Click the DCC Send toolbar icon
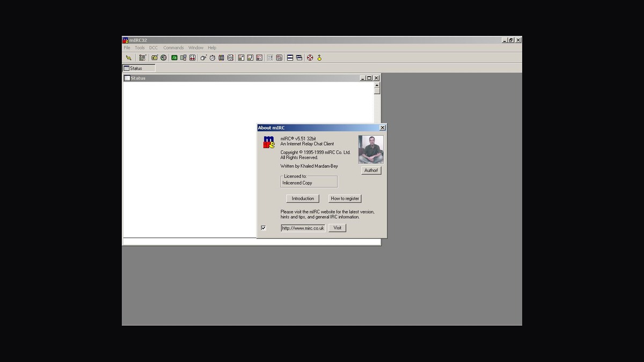 point(241,58)
